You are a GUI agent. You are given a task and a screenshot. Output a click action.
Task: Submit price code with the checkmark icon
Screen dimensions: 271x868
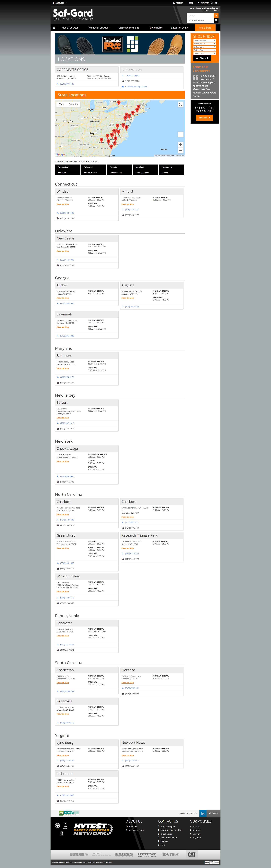point(216,20)
